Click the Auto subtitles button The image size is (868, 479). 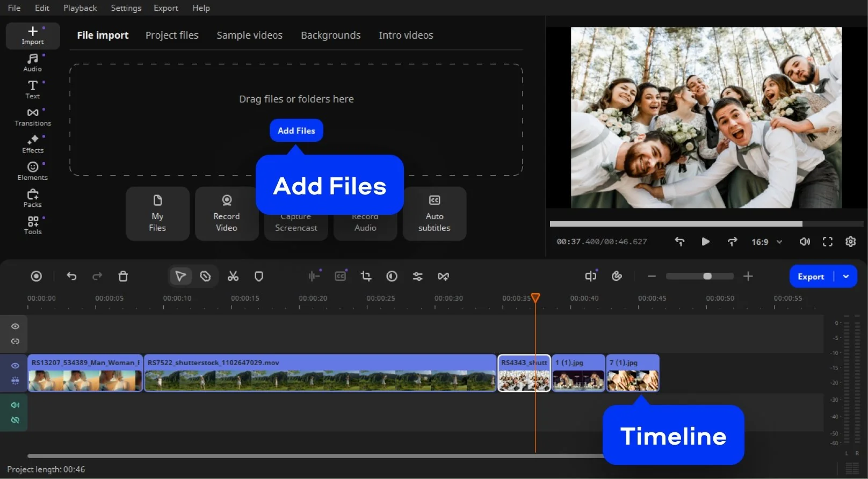pos(434,214)
